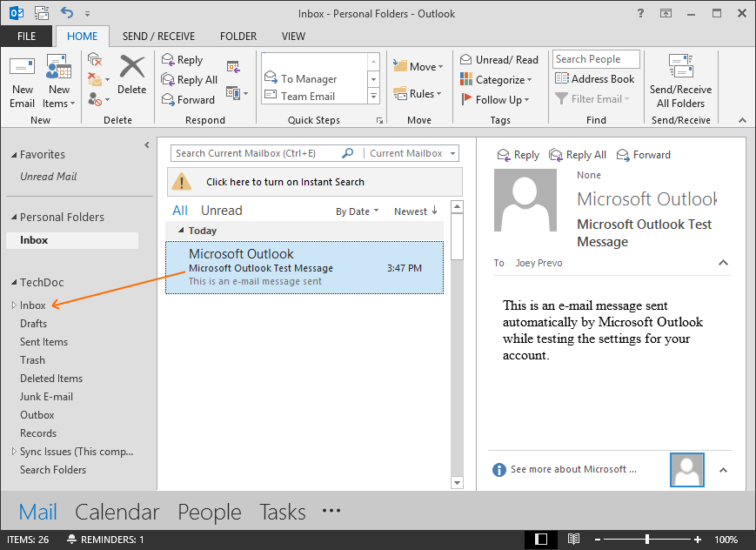Click the contact photo in people pane
Image resolution: width=756 pixels, height=550 pixels.
(x=687, y=469)
